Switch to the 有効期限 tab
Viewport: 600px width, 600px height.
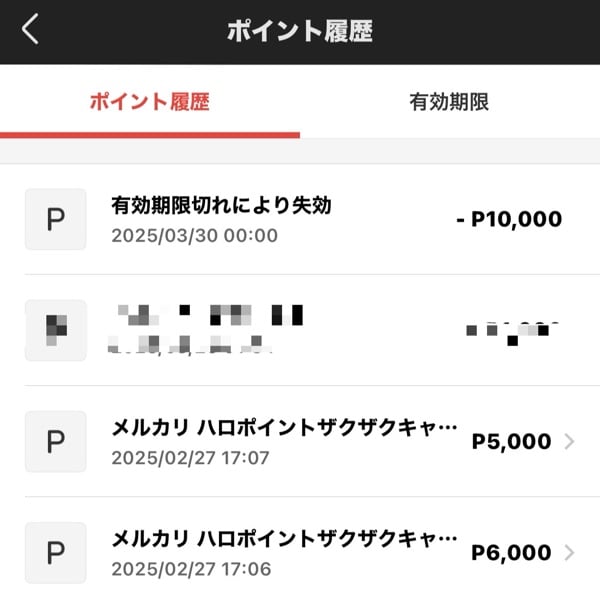(449, 102)
